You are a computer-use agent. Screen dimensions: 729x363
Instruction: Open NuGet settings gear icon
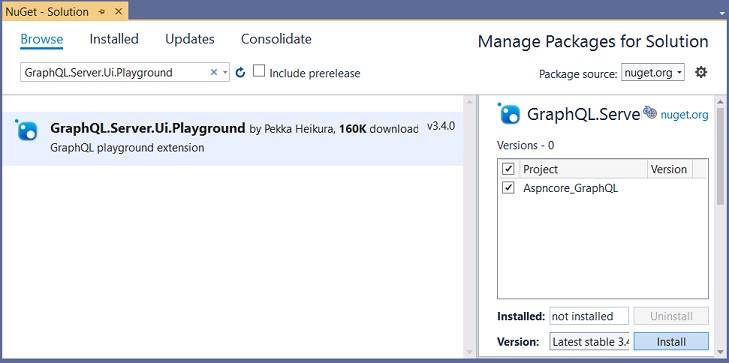click(x=701, y=73)
